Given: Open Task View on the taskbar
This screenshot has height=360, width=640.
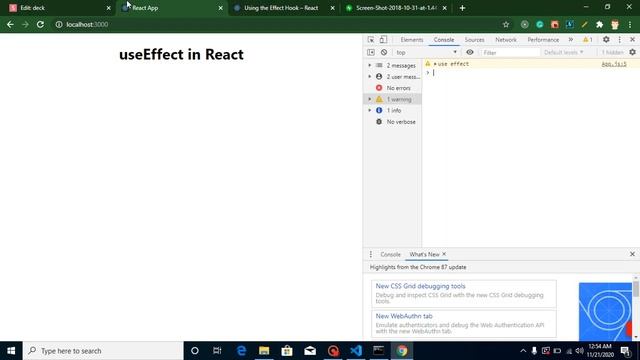Looking at the screenshot, I should click(217, 351).
